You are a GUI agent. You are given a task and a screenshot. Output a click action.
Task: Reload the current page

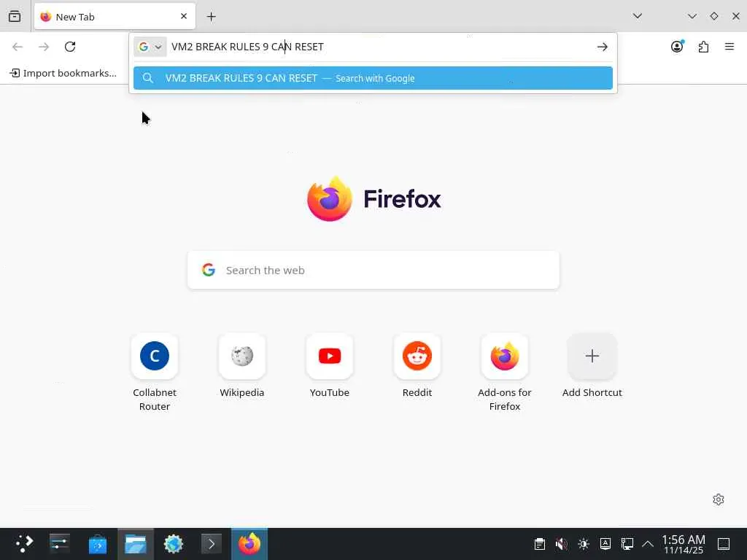[70, 47]
